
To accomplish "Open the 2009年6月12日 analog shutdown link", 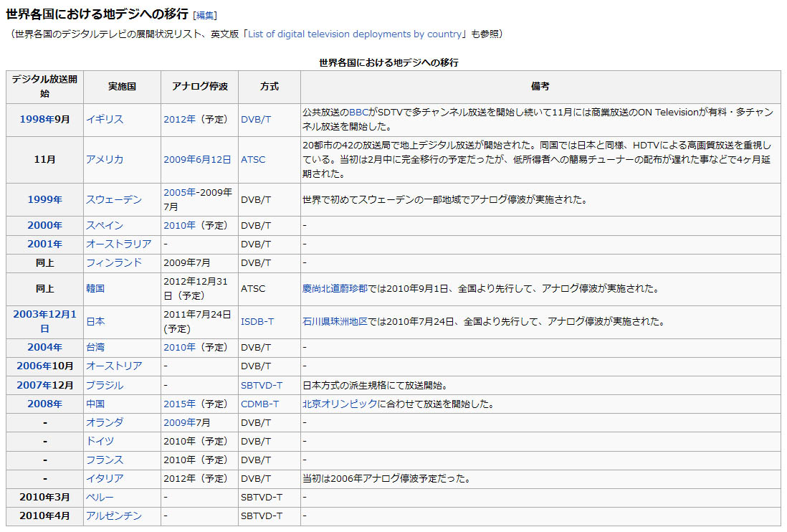I will click(197, 159).
